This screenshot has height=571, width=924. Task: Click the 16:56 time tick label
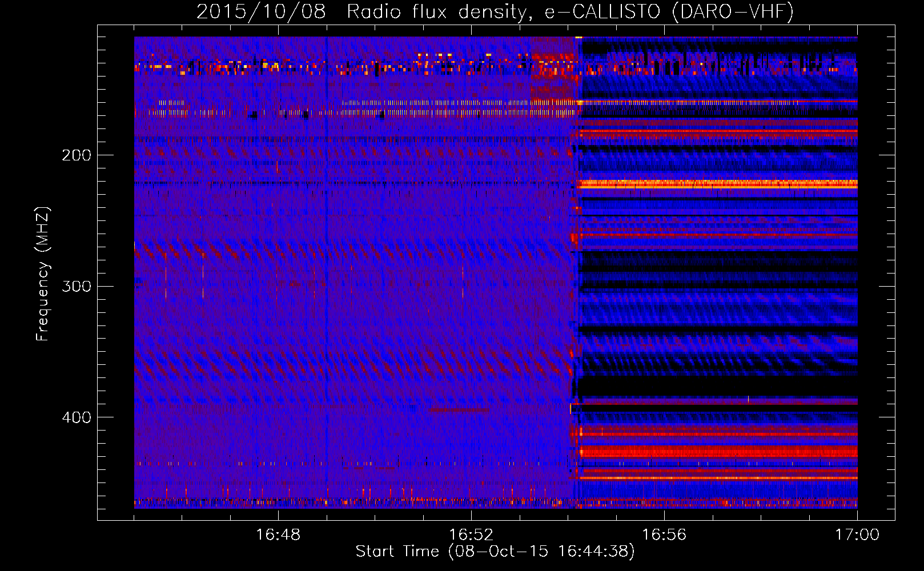coord(664,535)
